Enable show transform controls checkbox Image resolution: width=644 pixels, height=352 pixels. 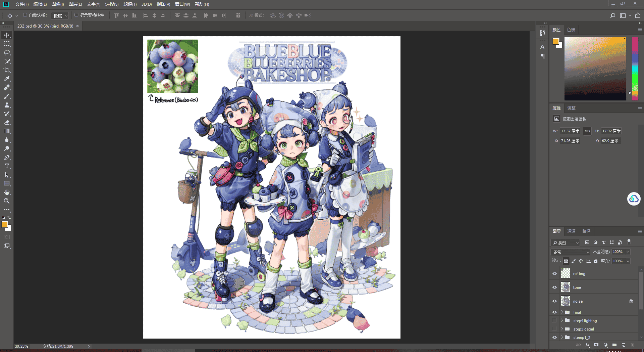tap(76, 15)
